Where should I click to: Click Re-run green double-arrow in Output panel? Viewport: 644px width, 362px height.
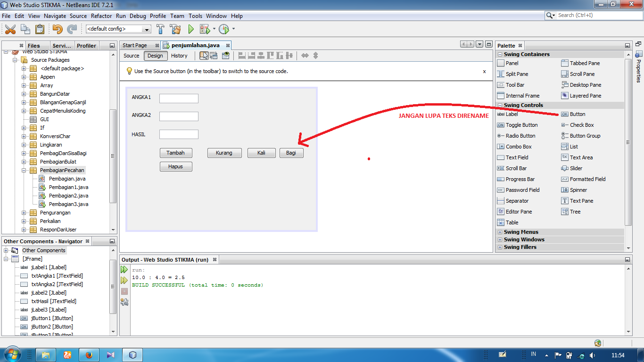[x=124, y=270]
